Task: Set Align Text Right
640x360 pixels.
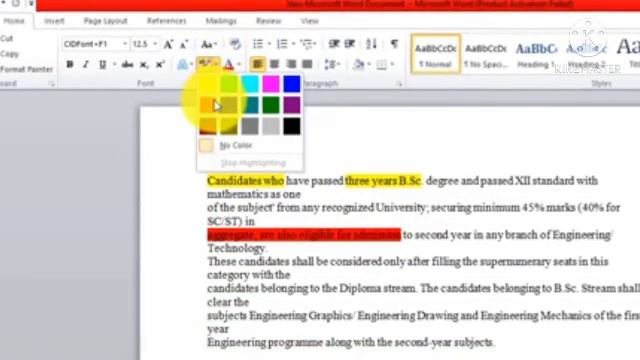Action: 291,64
